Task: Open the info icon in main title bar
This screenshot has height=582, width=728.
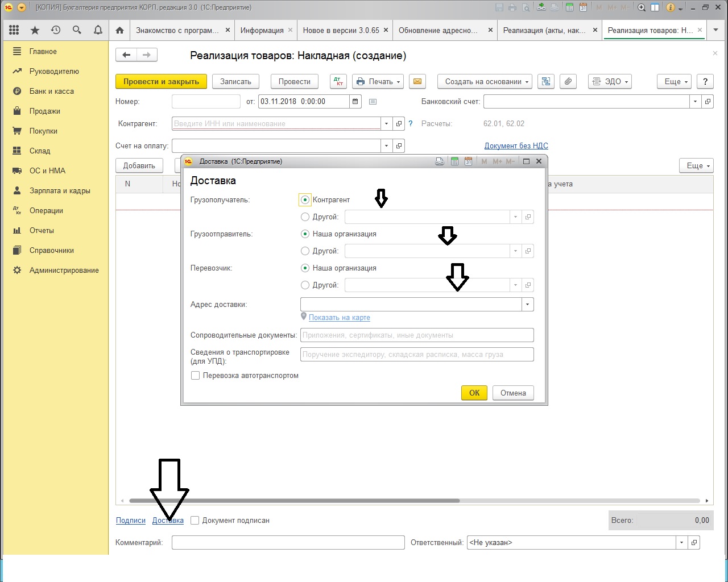Action: [670, 7]
